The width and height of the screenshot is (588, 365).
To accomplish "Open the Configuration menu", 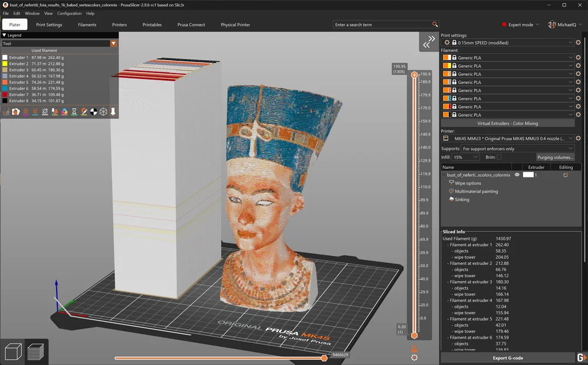I will pos(70,13).
